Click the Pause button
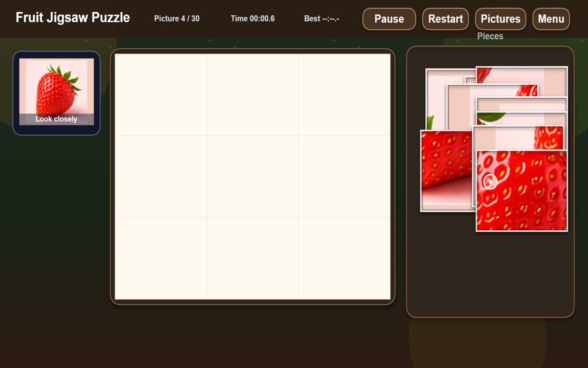 389,19
